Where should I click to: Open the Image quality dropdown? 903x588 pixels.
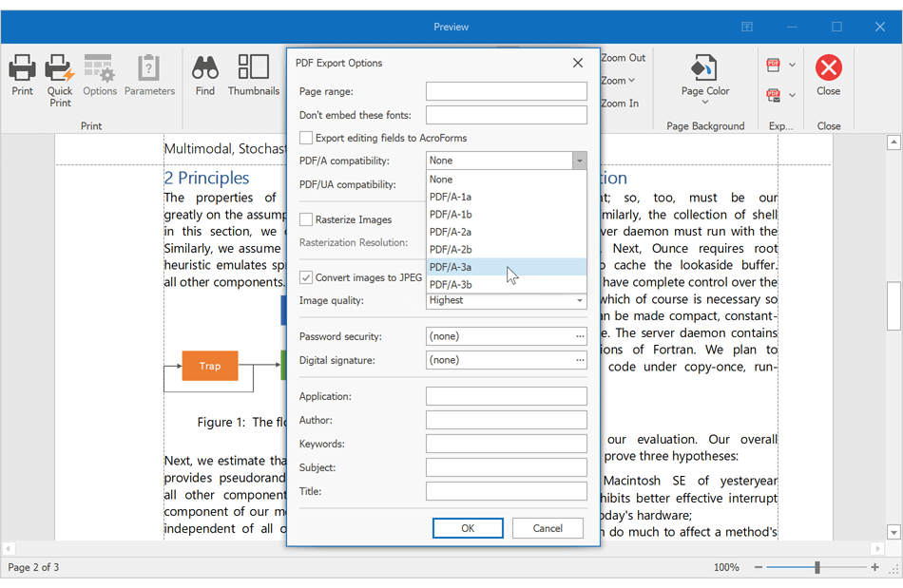(x=580, y=300)
